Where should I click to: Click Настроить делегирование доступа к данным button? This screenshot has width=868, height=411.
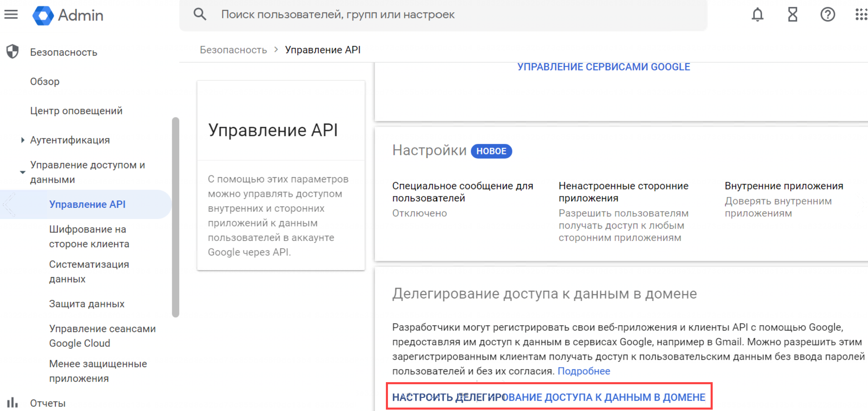pyautogui.click(x=549, y=397)
